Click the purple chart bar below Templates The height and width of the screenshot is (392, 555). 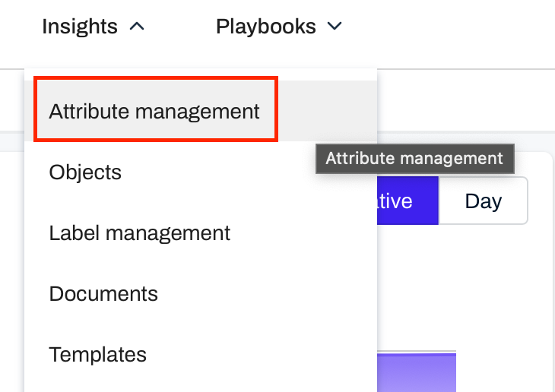416,372
